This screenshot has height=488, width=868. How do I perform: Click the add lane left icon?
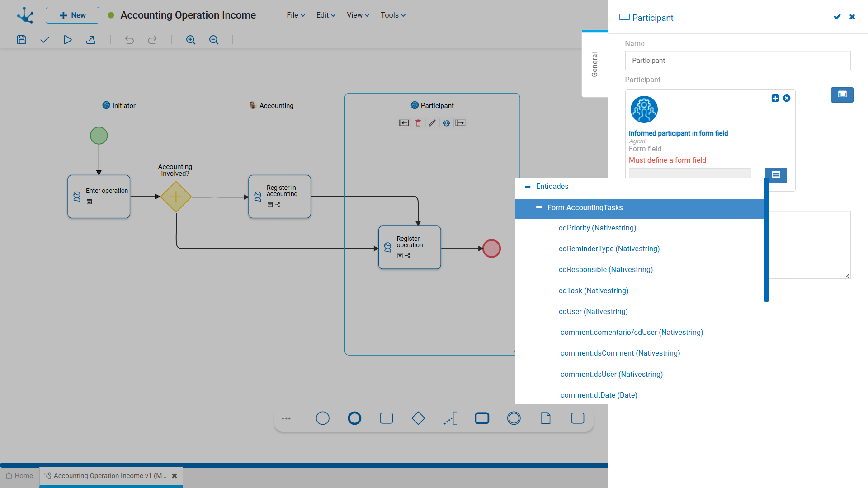[404, 123]
